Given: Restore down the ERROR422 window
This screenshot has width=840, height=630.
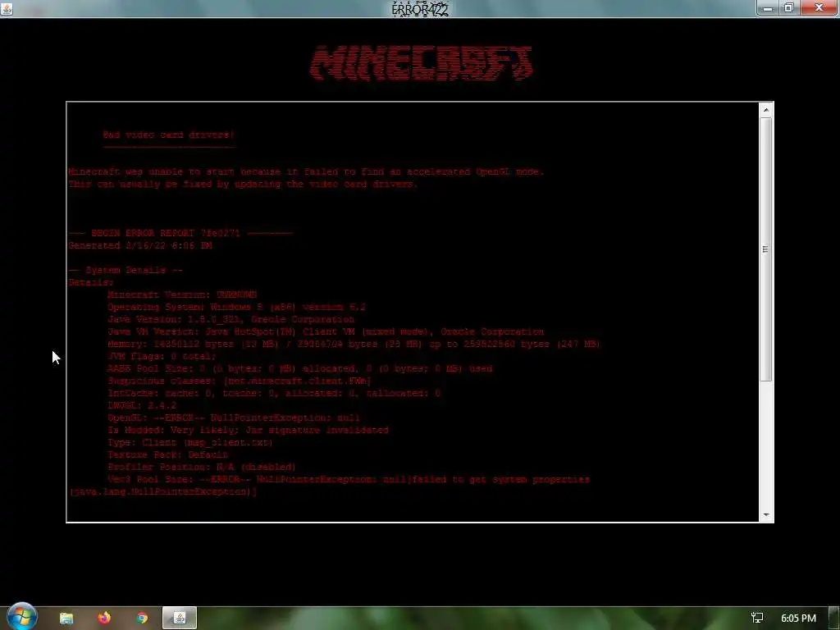Looking at the screenshot, I should click(788, 8).
